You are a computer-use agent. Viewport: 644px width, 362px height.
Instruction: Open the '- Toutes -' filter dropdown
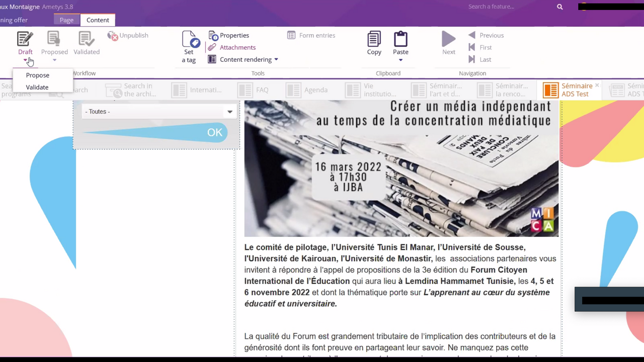[229, 111]
